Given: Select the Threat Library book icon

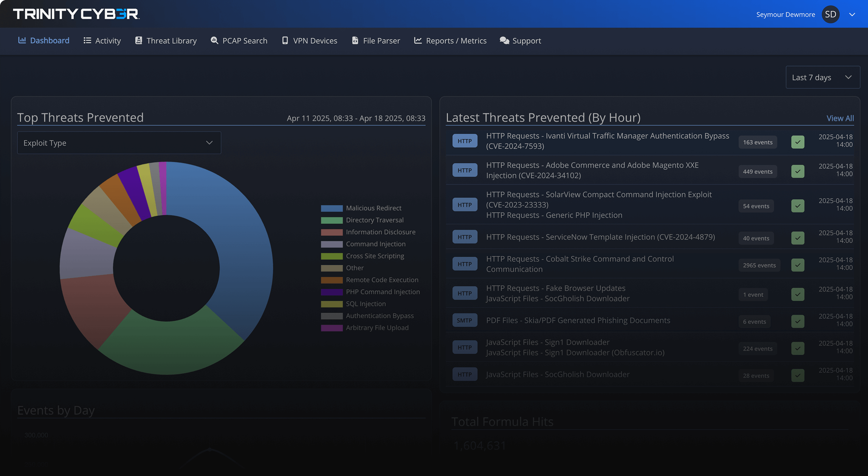Looking at the screenshot, I should pos(138,40).
